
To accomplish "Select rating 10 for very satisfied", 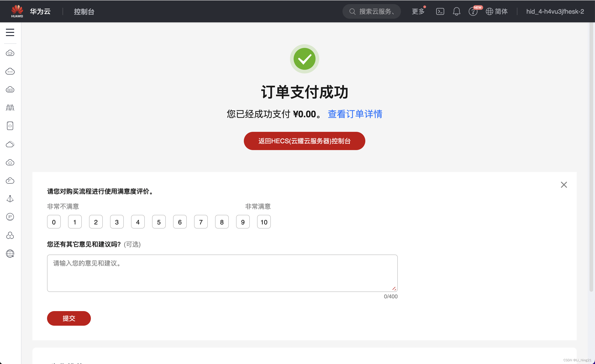I will coord(264,222).
